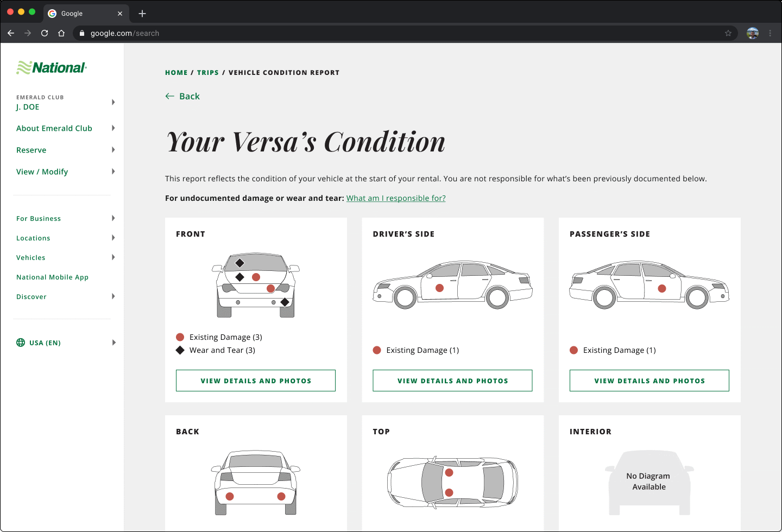Open a new browser tab with plus

click(x=142, y=14)
